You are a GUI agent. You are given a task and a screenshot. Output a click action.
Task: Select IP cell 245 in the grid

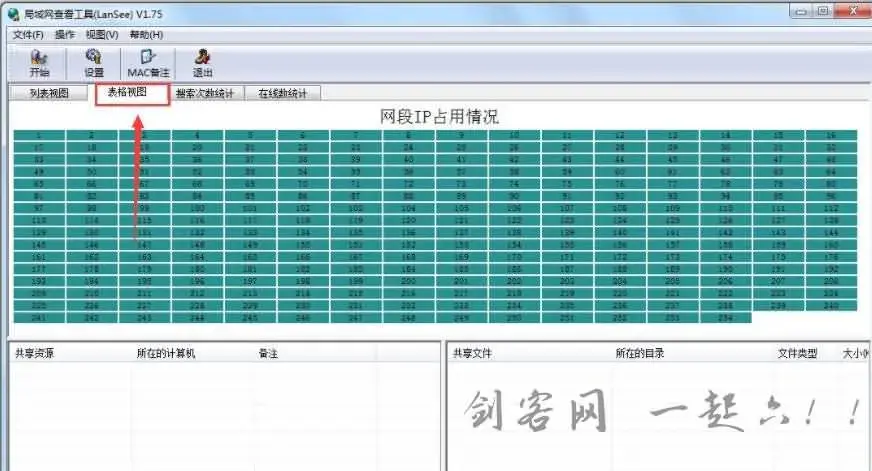tap(250, 318)
